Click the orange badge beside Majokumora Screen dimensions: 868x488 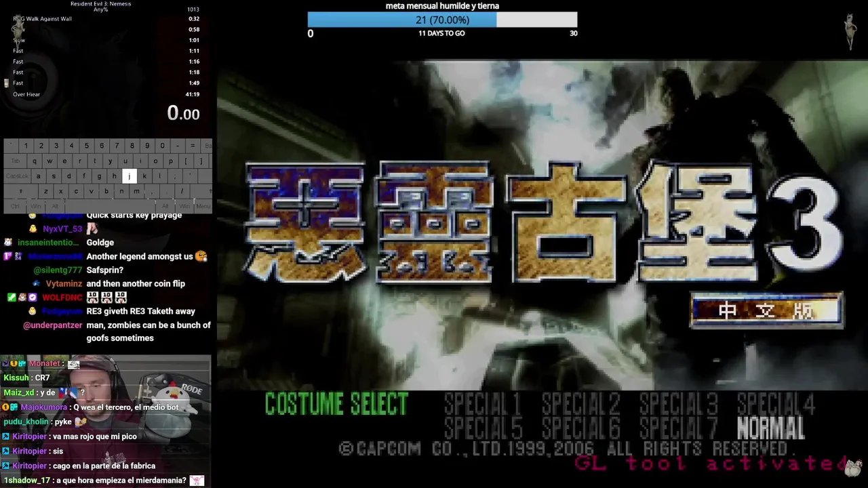[x=6, y=407]
